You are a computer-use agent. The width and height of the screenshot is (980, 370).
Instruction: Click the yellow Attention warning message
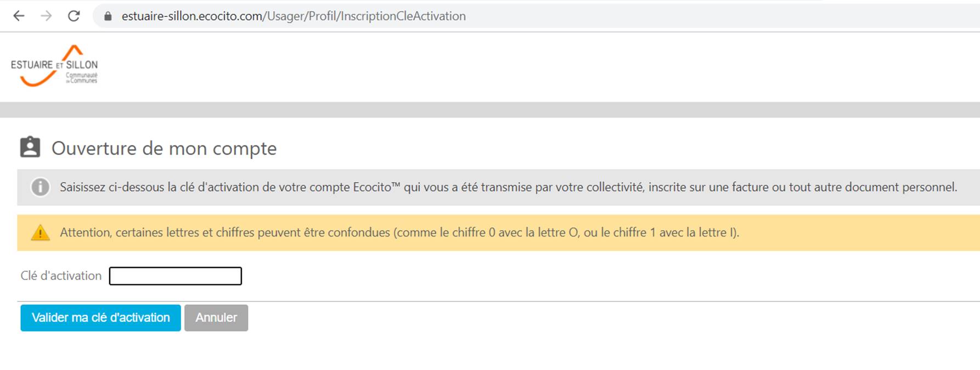pos(399,233)
